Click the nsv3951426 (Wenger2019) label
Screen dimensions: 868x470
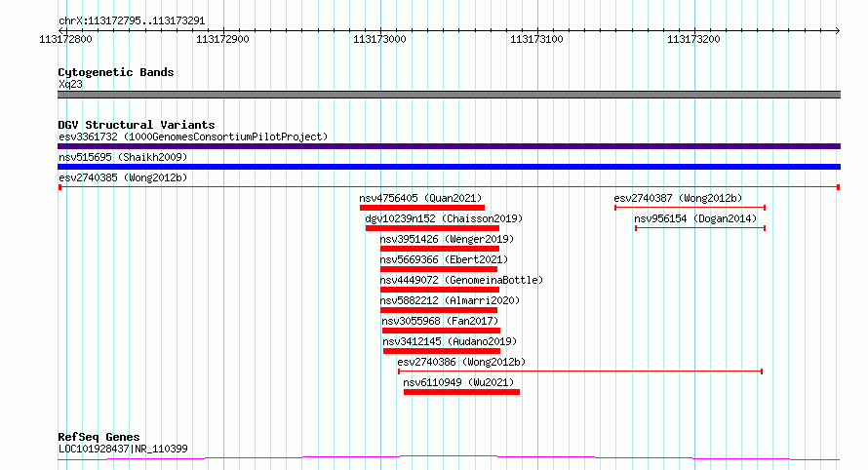[447, 239]
